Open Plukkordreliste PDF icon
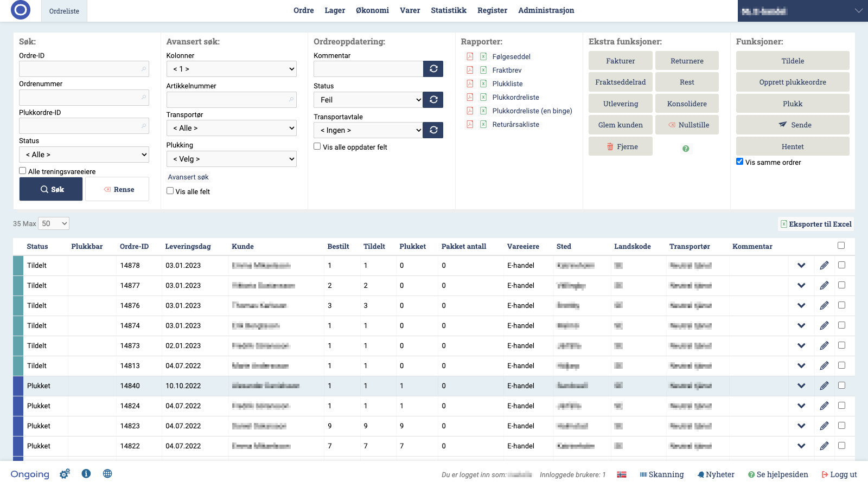Viewport: 868px width, 488px height. tap(470, 97)
